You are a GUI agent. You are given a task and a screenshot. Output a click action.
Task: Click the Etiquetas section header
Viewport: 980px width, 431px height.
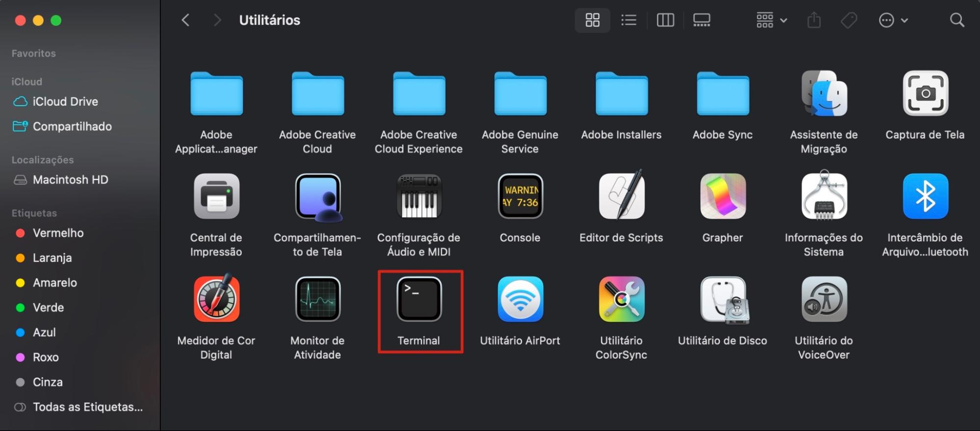(34, 213)
